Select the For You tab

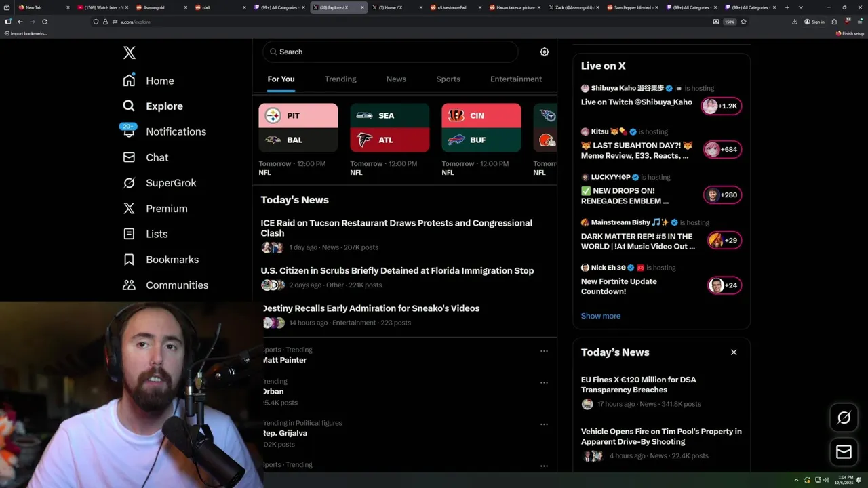click(281, 79)
